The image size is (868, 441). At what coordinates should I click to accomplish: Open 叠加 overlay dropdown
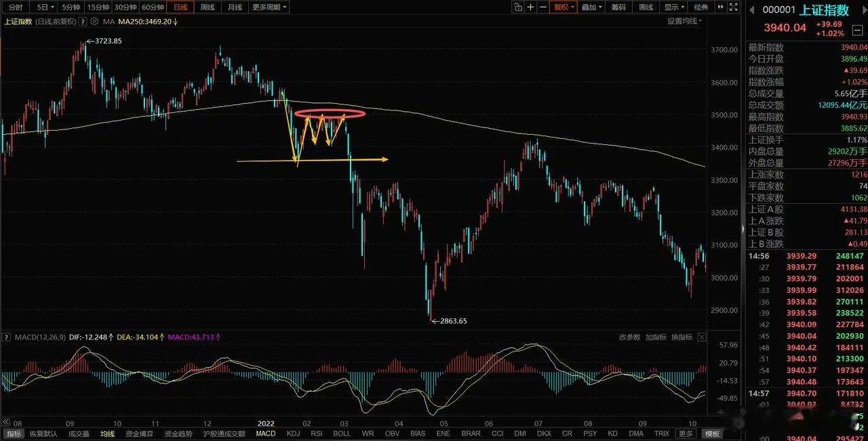pyautogui.click(x=591, y=7)
